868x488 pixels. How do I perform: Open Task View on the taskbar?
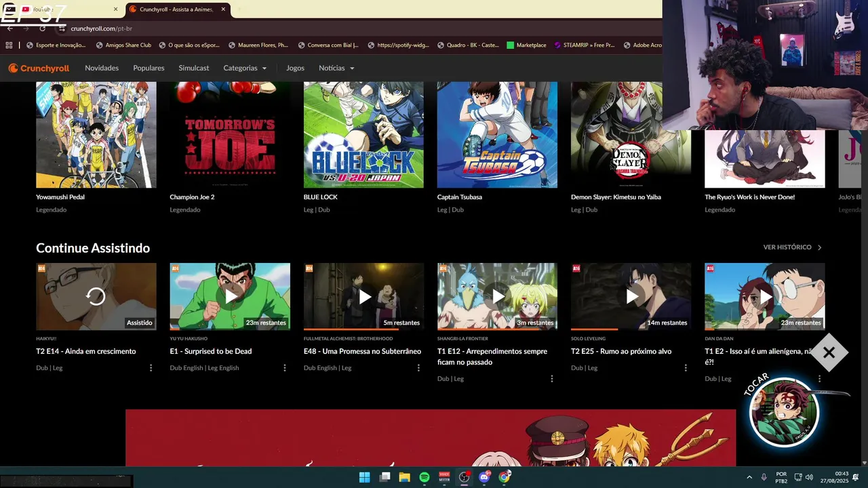coord(384,477)
